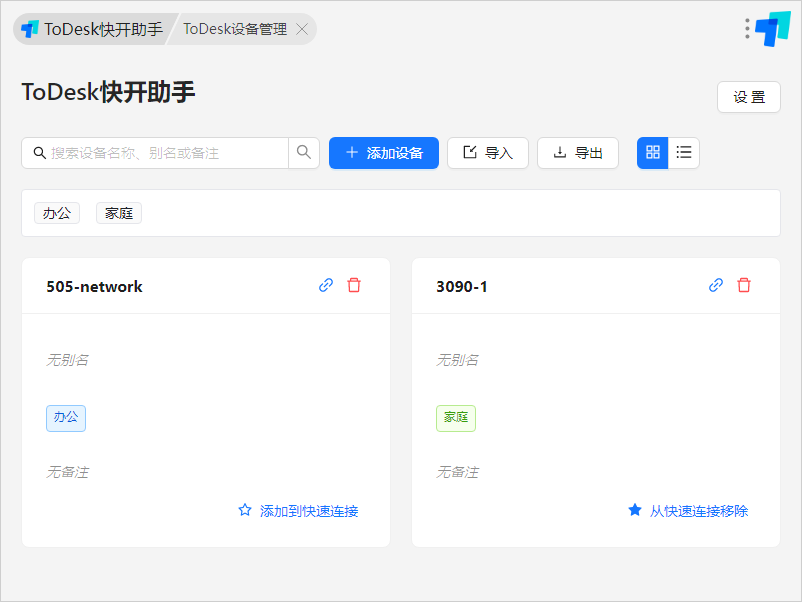Image resolution: width=802 pixels, height=602 pixels.
Task: Click the 导出 export button
Action: coord(578,152)
